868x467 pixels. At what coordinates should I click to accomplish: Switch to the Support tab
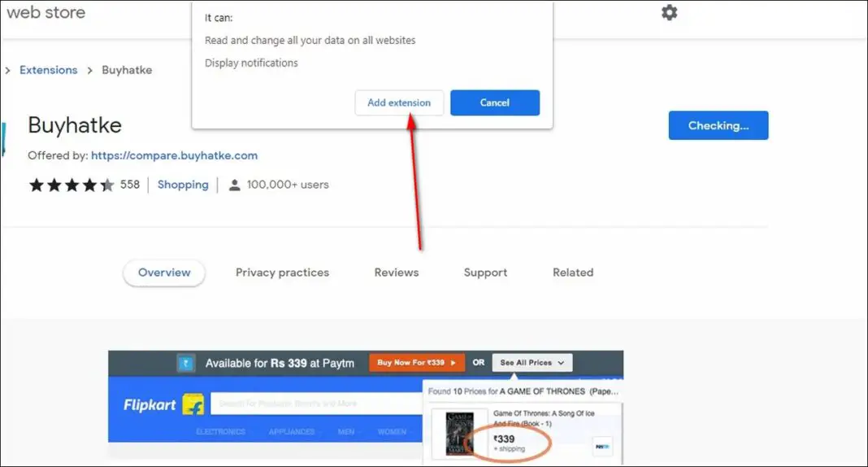click(485, 273)
